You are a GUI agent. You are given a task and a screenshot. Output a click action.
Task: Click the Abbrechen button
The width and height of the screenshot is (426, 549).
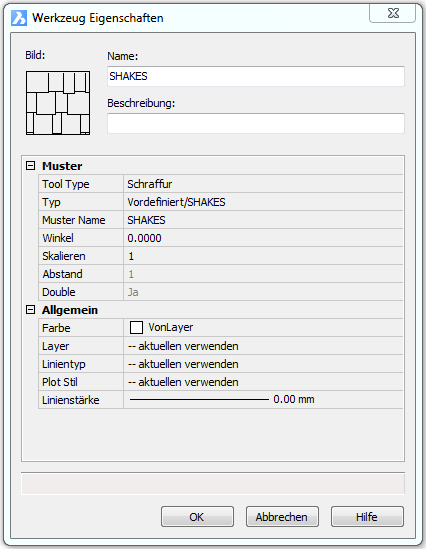tap(282, 517)
